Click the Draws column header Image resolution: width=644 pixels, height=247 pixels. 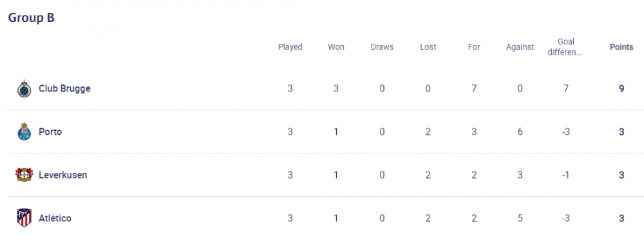tap(382, 47)
